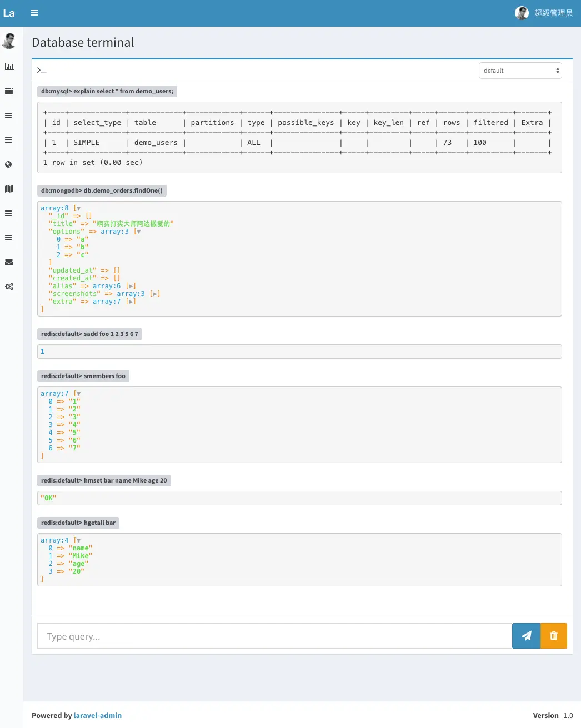Collapse the options array:3 node

point(138,232)
